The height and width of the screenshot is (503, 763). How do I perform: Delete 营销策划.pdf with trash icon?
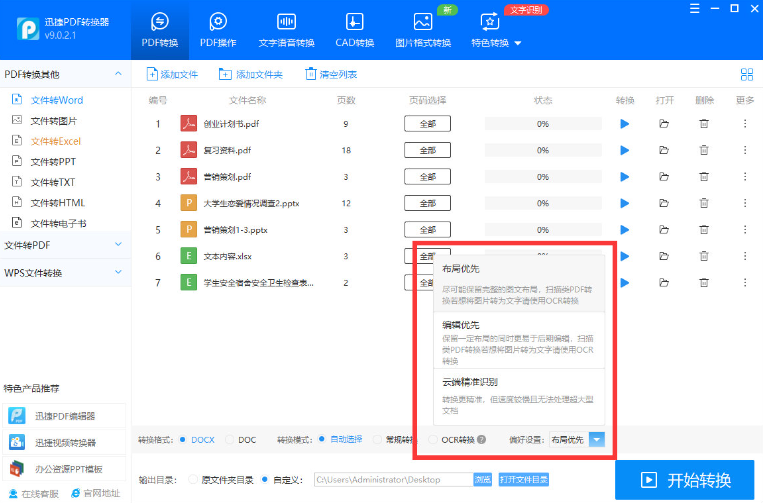pos(704,177)
